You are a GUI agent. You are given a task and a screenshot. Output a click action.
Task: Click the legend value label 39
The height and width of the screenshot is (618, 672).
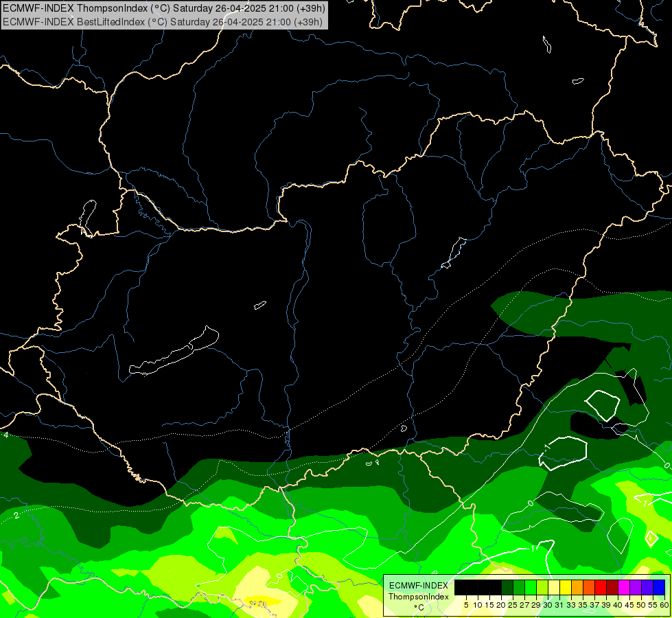606,605
